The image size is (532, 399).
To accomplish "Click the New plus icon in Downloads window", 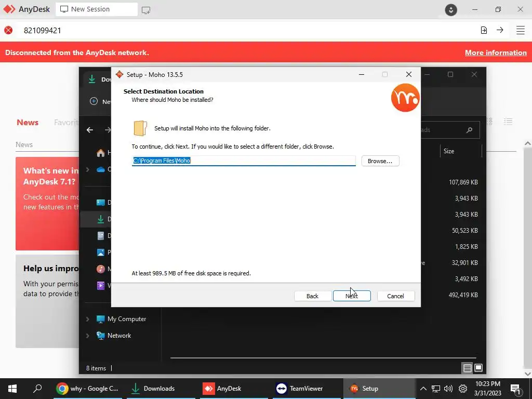I will 94,101.
